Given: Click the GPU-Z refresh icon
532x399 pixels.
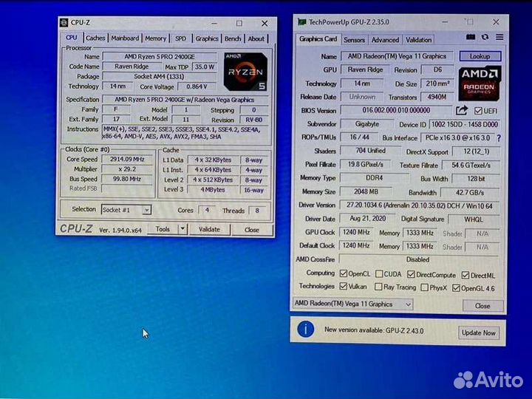Looking at the screenshot, I should [x=485, y=37].
